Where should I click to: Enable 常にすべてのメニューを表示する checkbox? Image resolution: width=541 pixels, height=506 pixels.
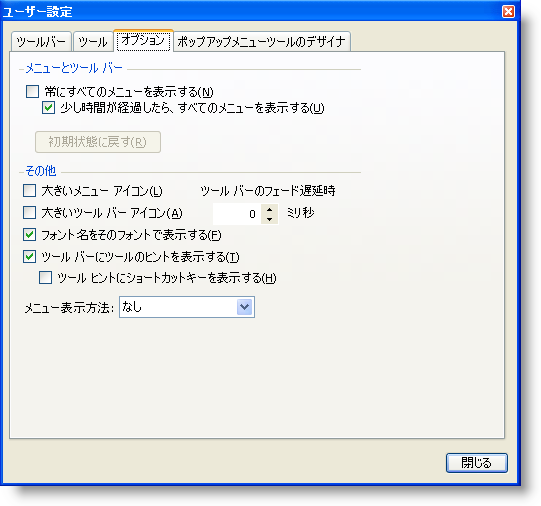click(x=32, y=92)
